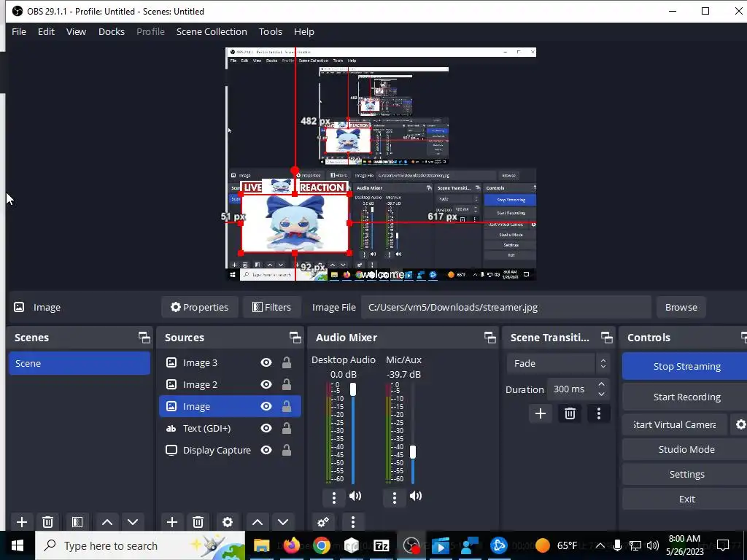Open the Docks menu
747x560 pixels.
pos(112,32)
